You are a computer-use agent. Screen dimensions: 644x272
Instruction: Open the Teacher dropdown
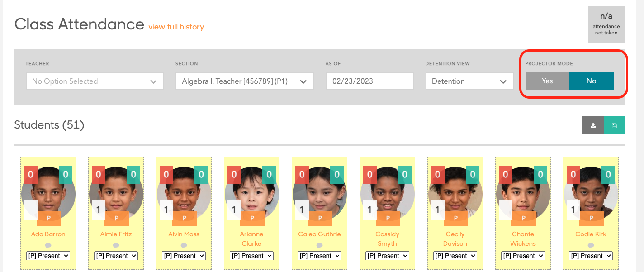(x=95, y=81)
